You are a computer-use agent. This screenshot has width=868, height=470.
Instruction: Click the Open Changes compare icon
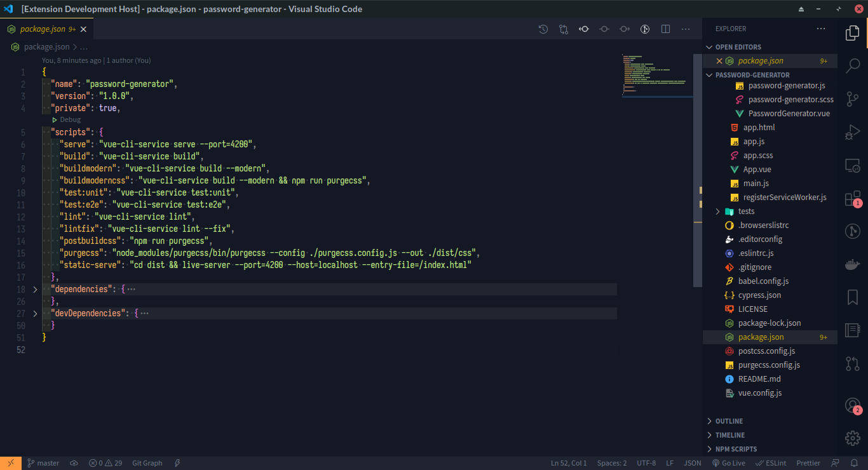[x=564, y=29]
